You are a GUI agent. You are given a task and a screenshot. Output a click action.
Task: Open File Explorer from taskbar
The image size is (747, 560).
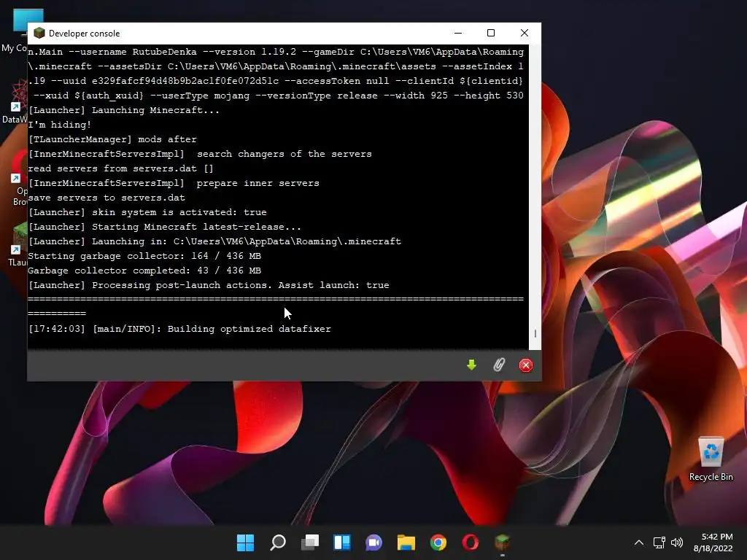(406, 542)
